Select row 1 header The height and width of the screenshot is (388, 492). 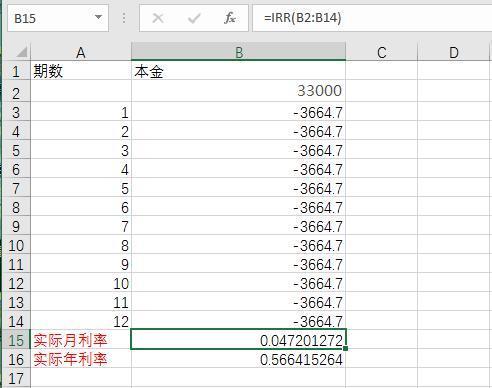[x=16, y=71]
